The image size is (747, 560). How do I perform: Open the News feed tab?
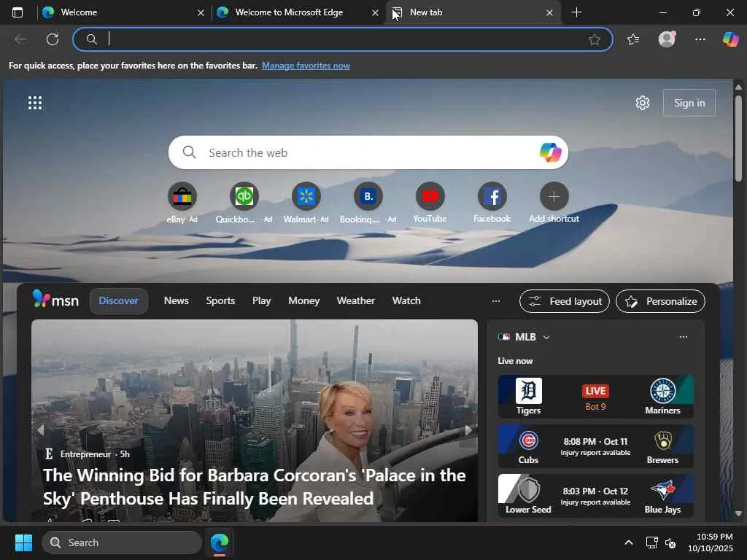[177, 301]
